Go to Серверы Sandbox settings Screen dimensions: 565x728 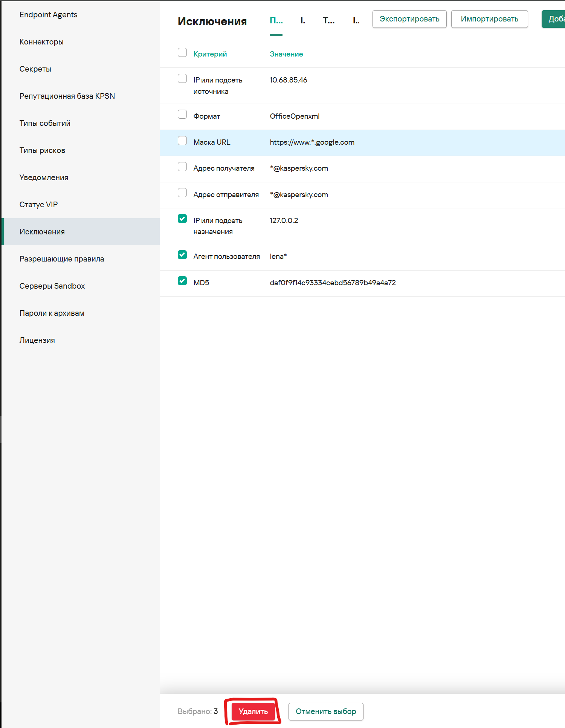click(52, 286)
